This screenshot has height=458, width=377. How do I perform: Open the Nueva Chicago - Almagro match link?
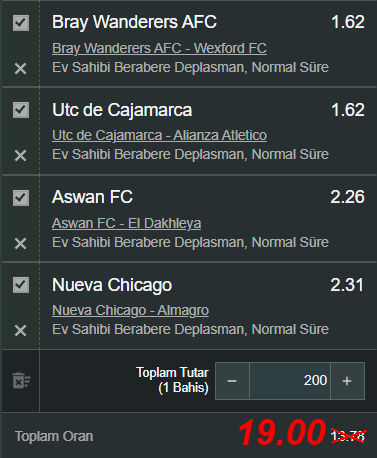coord(130,310)
